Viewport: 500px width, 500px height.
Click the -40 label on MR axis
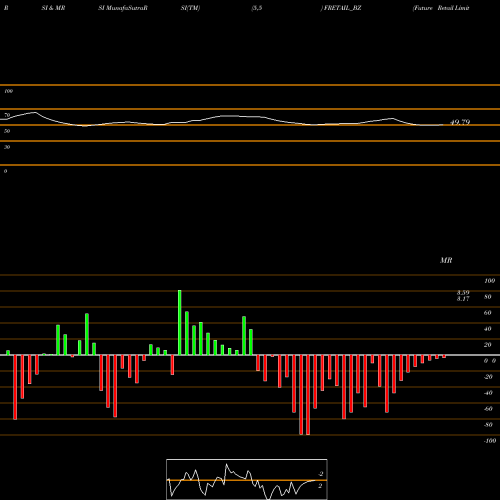tap(488, 393)
